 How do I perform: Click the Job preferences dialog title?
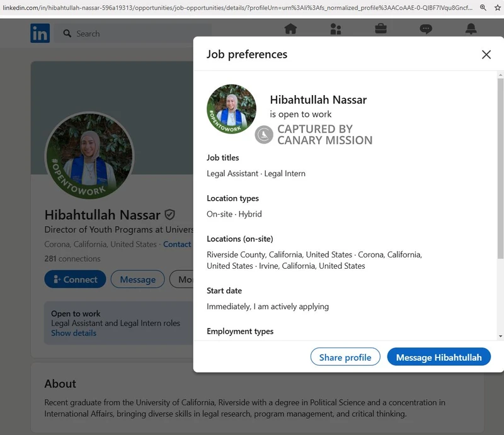click(x=247, y=54)
